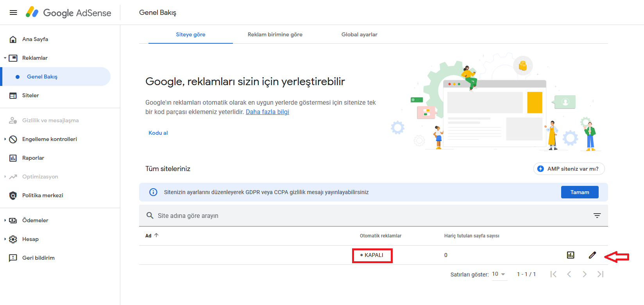Click the Politika merkezi shield icon
The height and width of the screenshot is (305, 644).
(13, 195)
